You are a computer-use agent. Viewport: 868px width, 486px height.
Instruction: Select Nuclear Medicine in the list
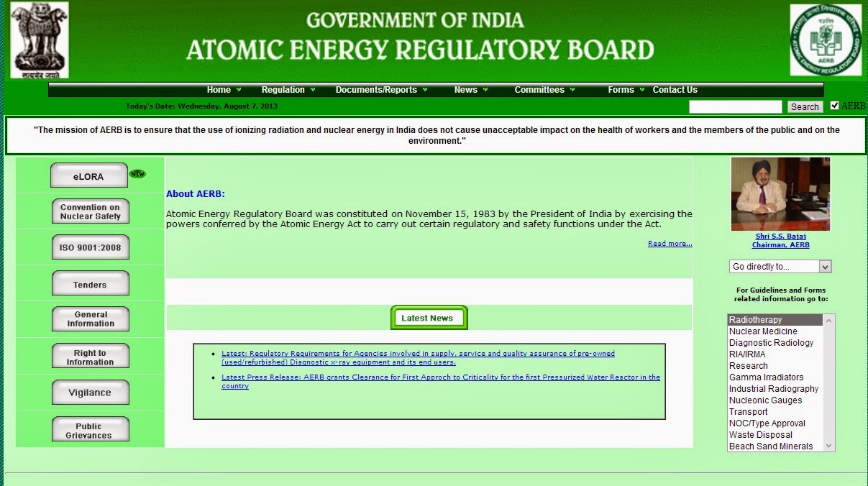775,331
